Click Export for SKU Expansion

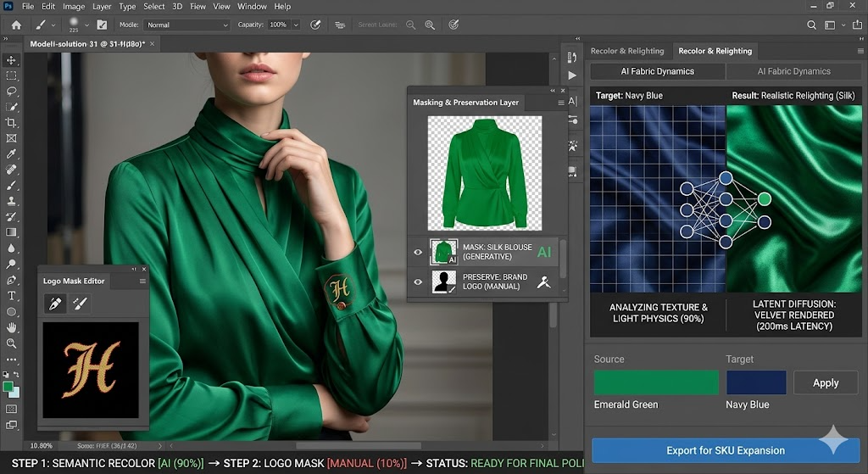click(x=726, y=451)
